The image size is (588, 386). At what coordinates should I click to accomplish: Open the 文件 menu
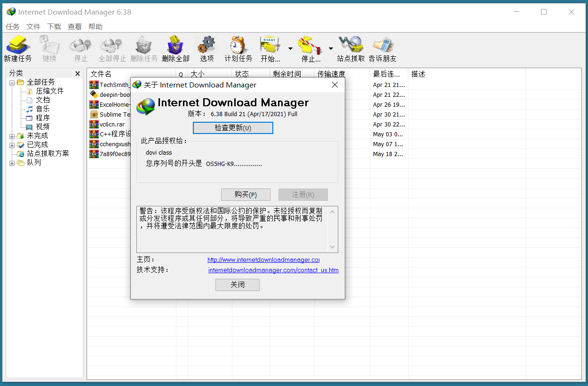click(x=33, y=27)
